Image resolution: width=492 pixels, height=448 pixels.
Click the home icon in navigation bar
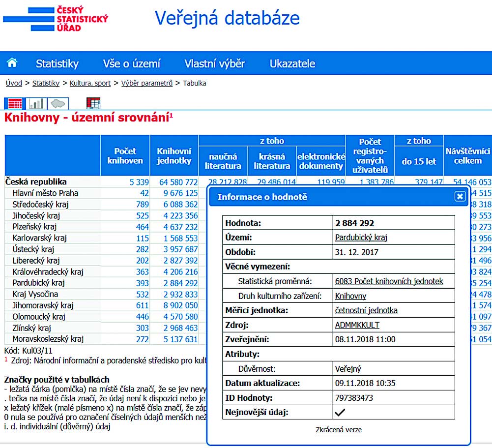pyautogui.click(x=12, y=63)
